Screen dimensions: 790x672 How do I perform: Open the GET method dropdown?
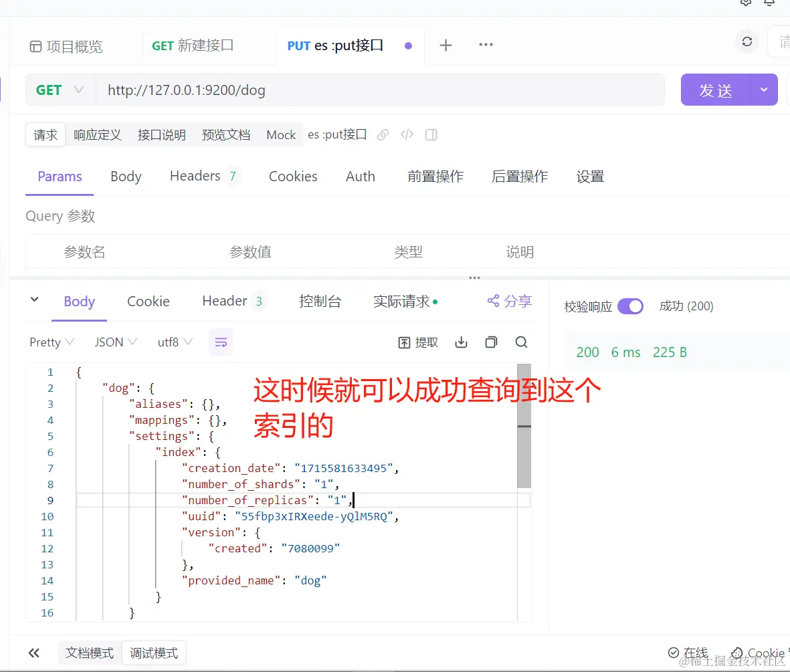60,90
